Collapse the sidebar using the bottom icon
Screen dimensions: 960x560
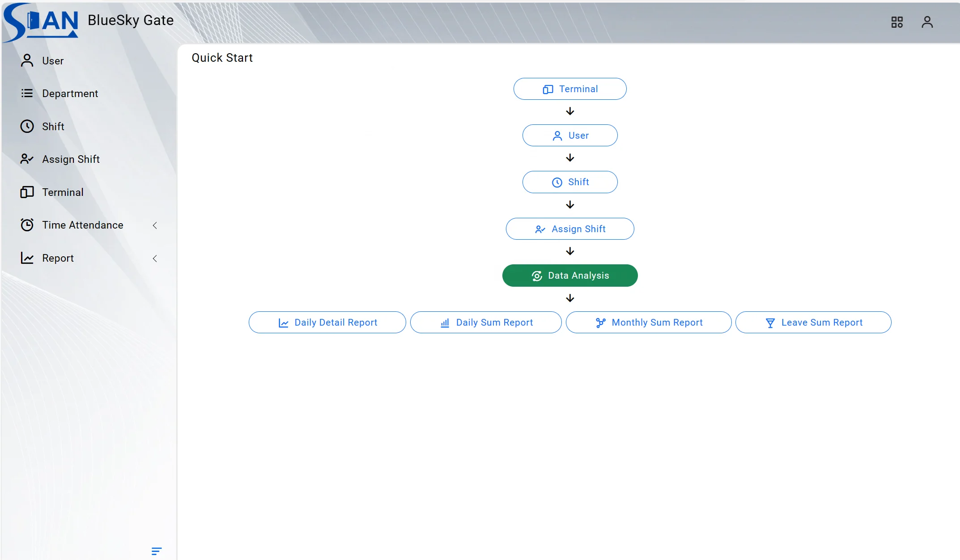(156, 551)
